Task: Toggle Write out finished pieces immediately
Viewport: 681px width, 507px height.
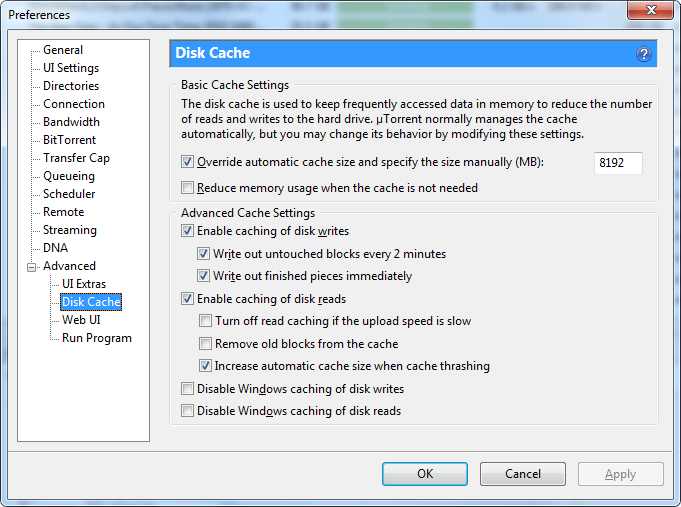Action: pos(203,276)
